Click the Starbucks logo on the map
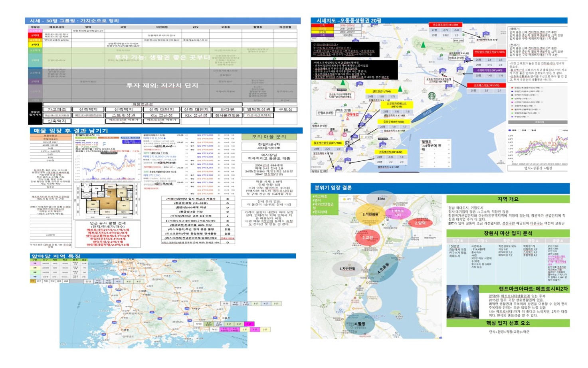Screen dimensions: 588x368 (432, 96)
